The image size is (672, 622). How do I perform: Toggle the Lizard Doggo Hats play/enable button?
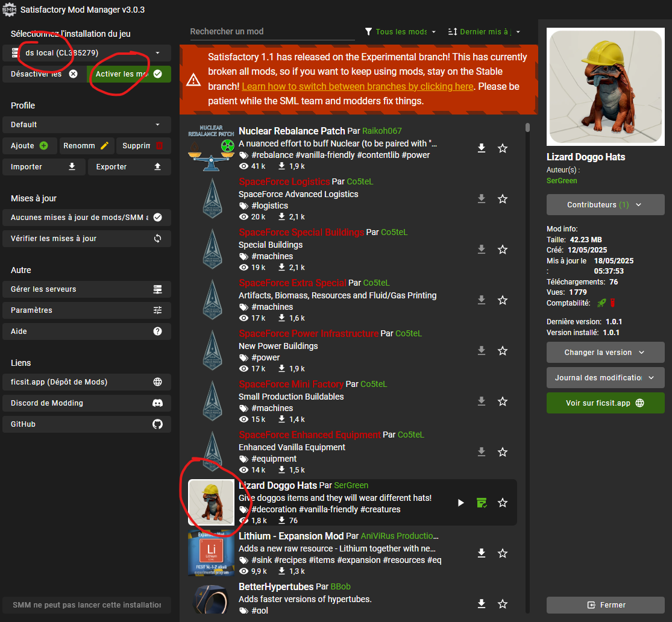point(460,503)
